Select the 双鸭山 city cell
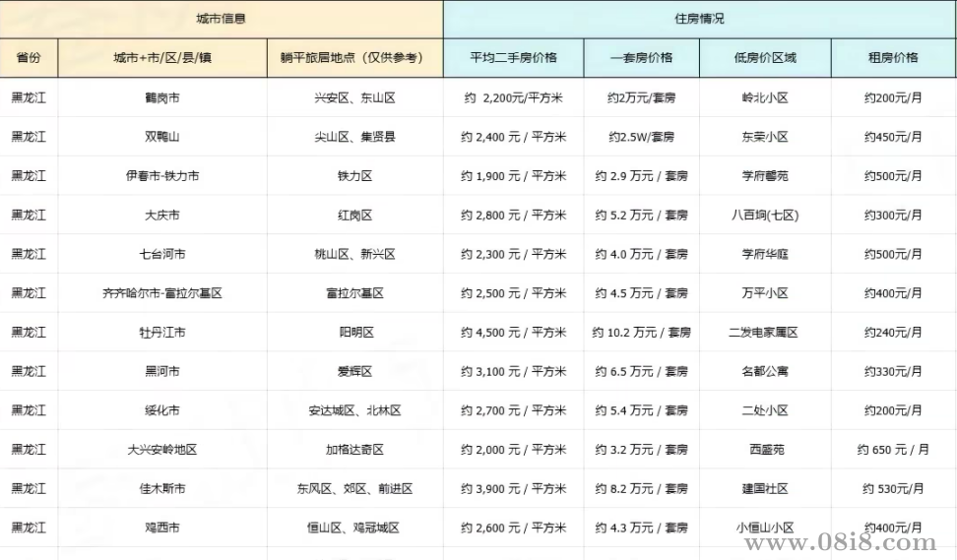This screenshot has width=957, height=560. (162, 137)
